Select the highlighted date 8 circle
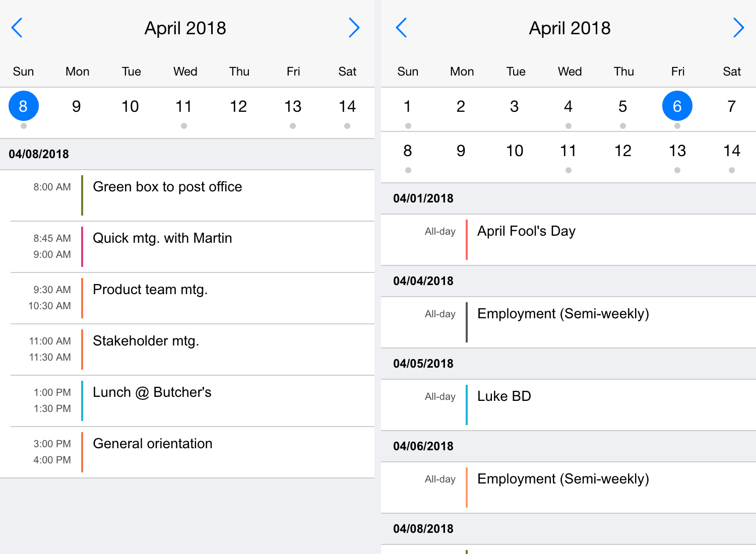 [x=23, y=106]
